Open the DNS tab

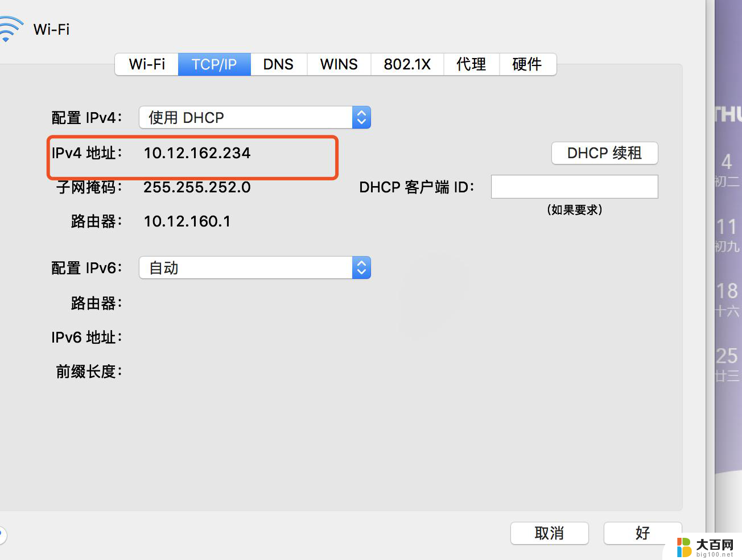tap(279, 64)
